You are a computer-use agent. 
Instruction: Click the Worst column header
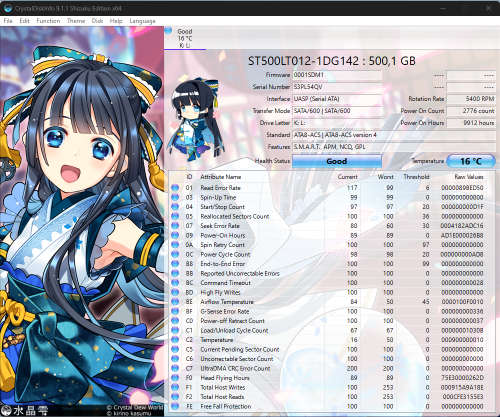[x=386, y=177]
